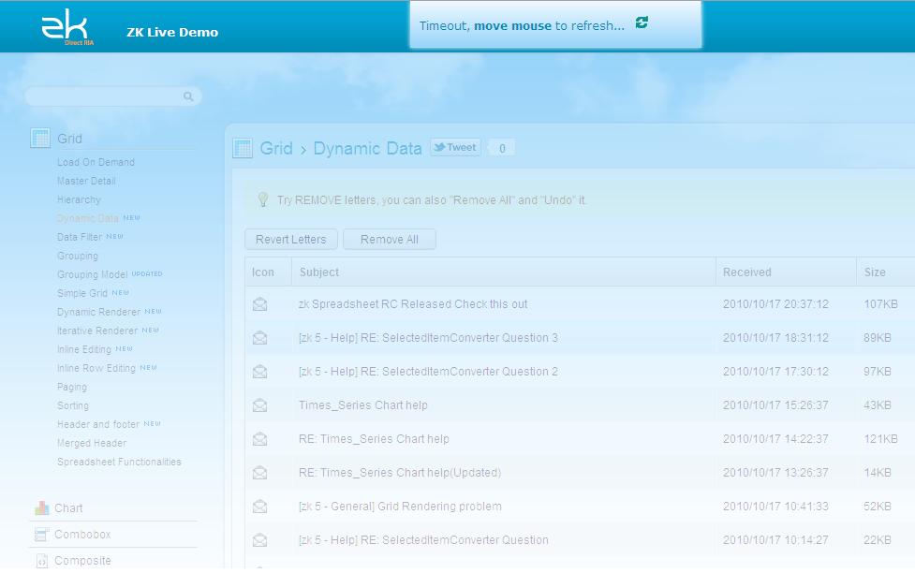Open the Spreadsheet Functionalities demo
The image size is (915, 588).
[x=119, y=462]
